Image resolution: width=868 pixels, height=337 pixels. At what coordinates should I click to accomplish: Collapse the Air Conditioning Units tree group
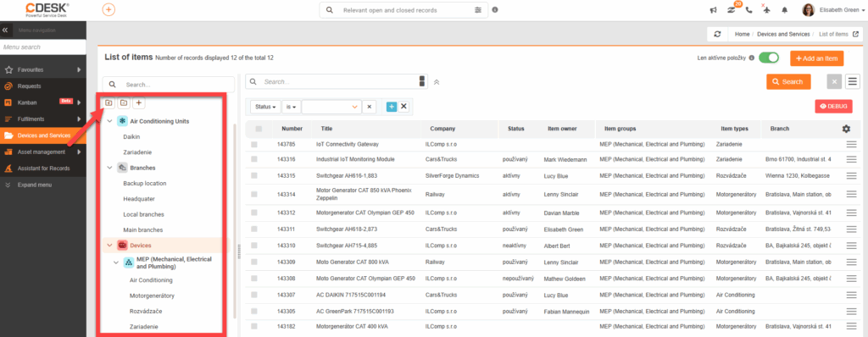point(109,120)
